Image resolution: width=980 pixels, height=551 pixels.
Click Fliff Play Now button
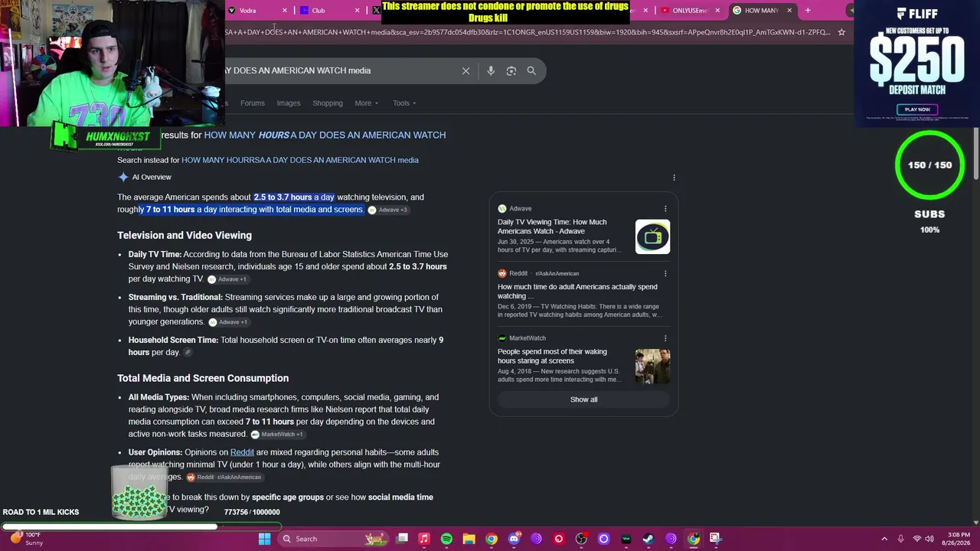tap(917, 109)
